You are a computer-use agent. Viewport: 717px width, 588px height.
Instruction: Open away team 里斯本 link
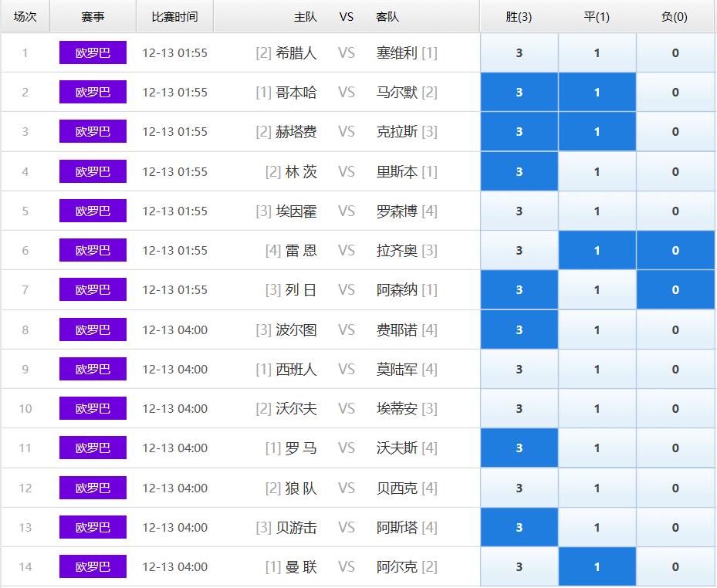pyautogui.click(x=397, y=171)
